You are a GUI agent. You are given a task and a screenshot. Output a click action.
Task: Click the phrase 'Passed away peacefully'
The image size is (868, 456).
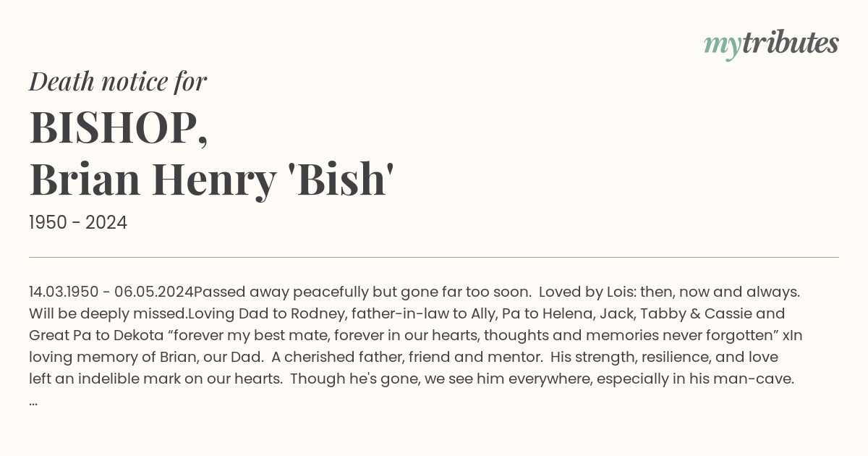(281, 292)
